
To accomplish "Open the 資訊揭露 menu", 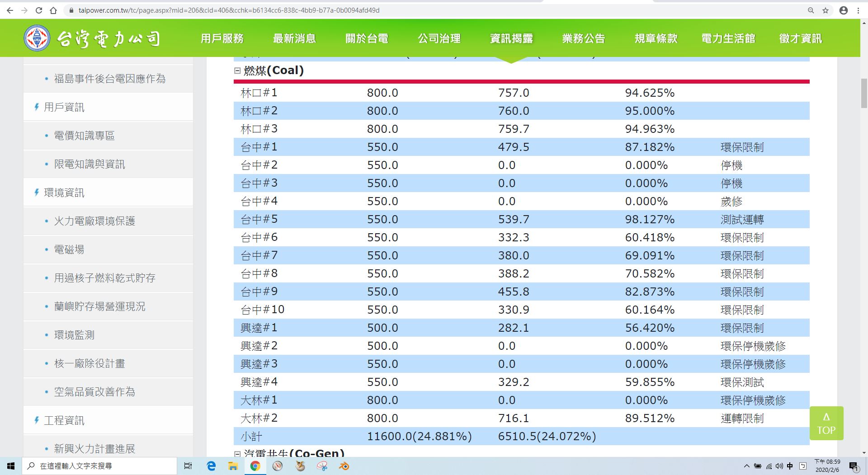I will pyautogui.click(x=511, y=38).
